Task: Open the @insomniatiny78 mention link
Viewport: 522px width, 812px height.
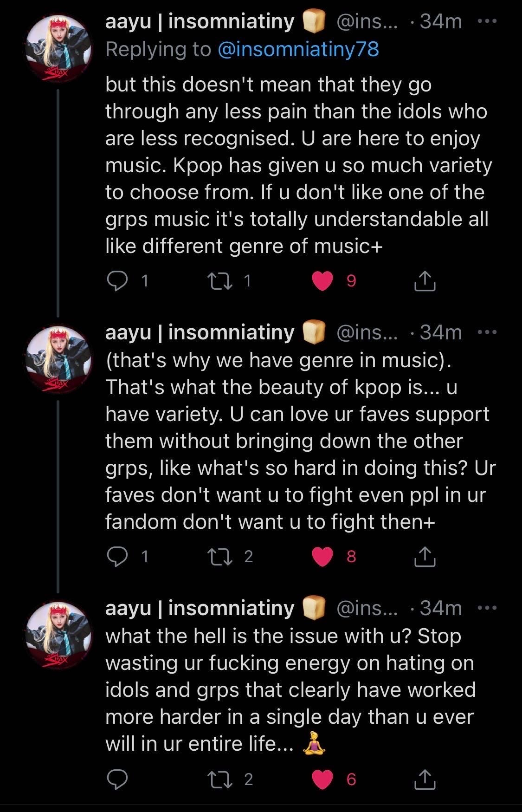Action: (x=298, y=49)
